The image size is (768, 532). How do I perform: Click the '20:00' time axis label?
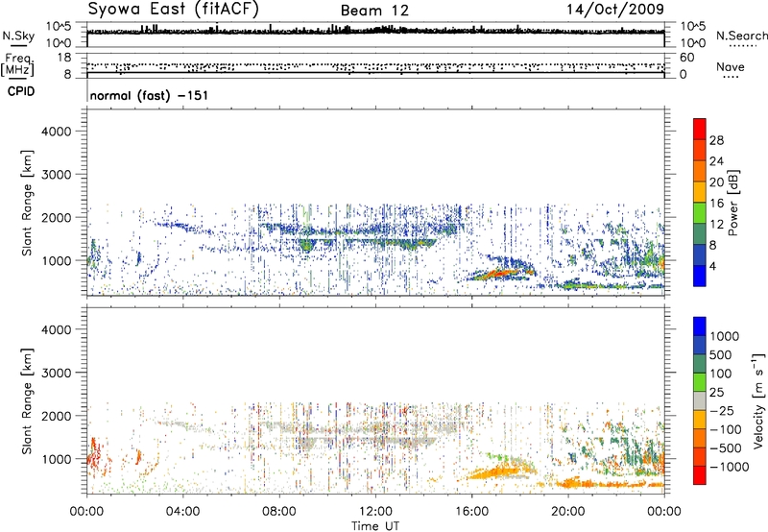point(567,512)
